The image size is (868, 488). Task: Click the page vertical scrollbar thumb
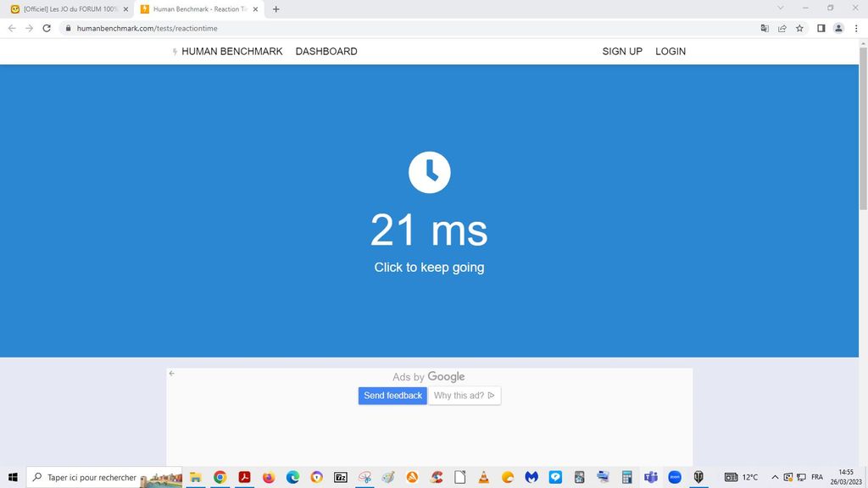(x=863, y=129)
